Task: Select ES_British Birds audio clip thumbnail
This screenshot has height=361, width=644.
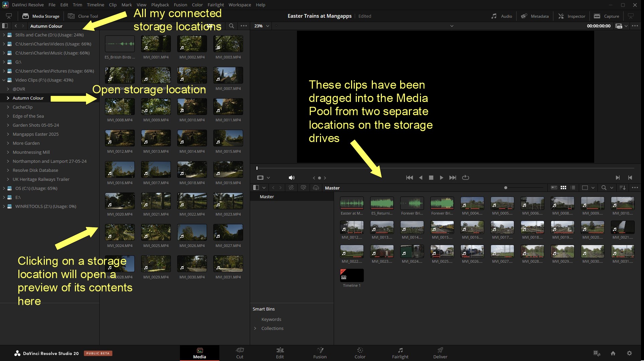Action: [x=120, y=44]
